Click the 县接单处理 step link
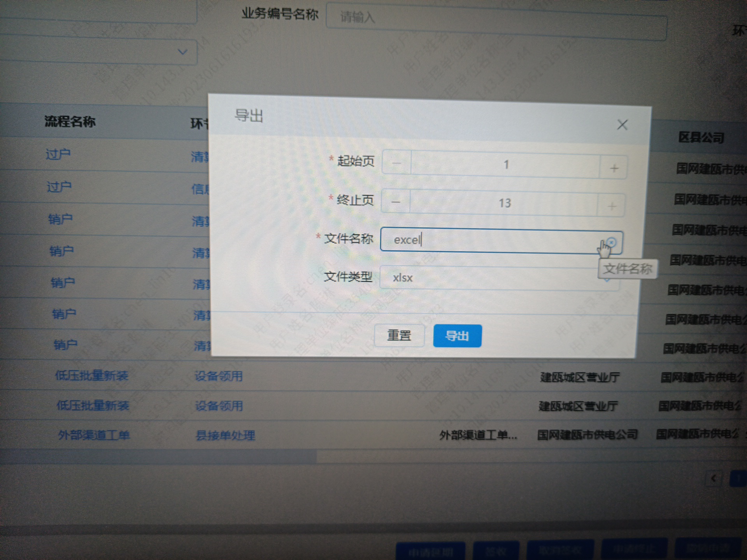Image resolution: width=747 pixels, height=560 pixels. coord(225,435)
